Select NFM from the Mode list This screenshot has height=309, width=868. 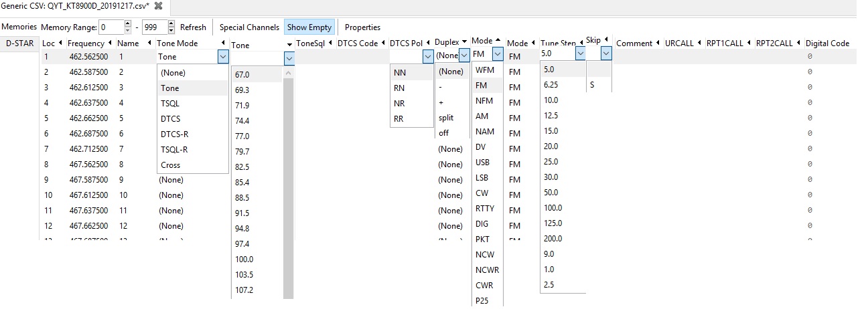tap(484, 101)
